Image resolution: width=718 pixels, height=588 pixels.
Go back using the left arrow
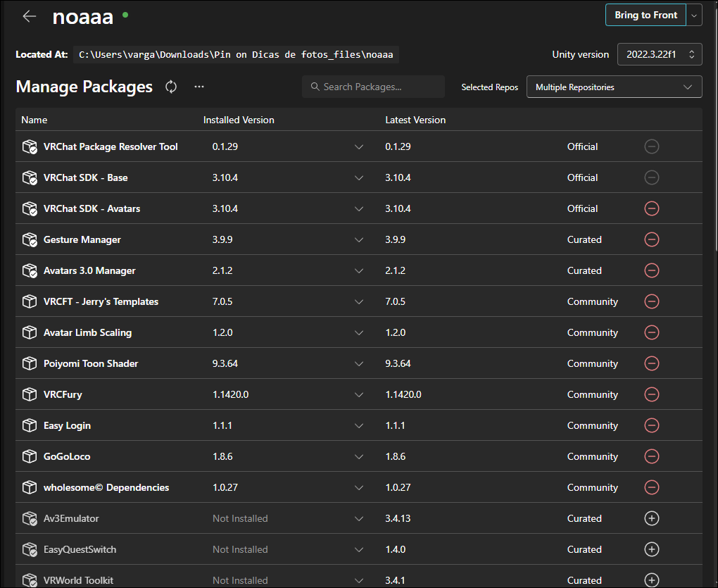pos(30,16)
